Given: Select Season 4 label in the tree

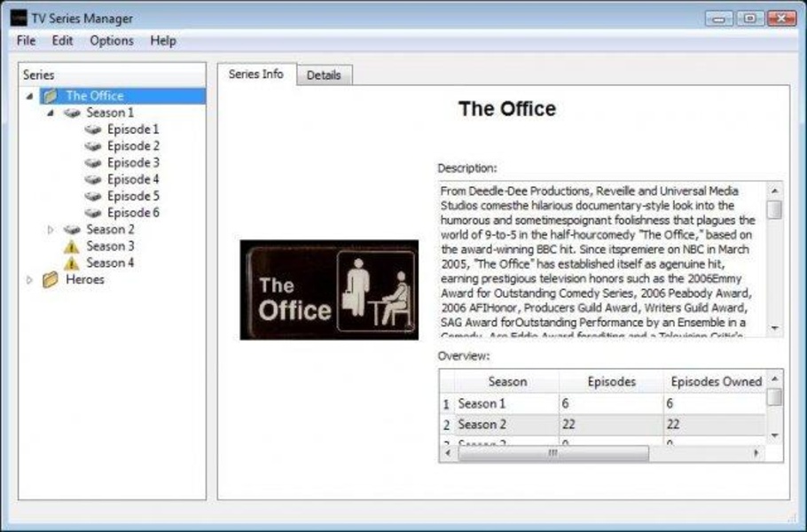Looking at the screenshot, I should tap(110, 263).
